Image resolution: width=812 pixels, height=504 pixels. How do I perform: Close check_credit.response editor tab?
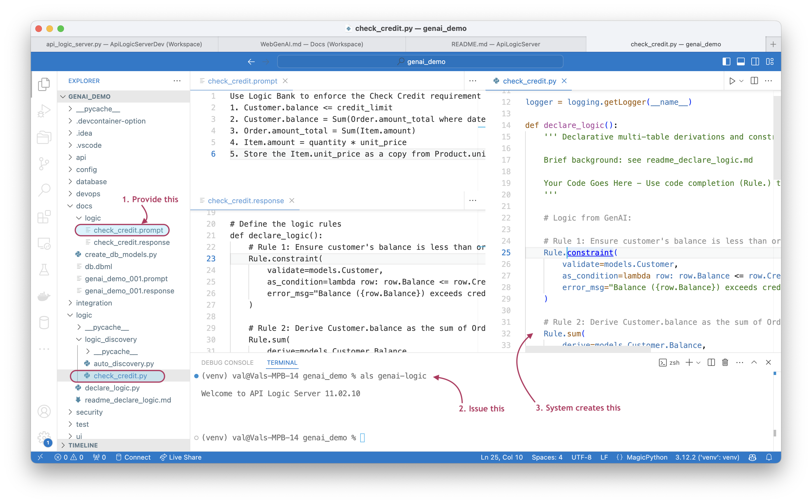point(292,201)
